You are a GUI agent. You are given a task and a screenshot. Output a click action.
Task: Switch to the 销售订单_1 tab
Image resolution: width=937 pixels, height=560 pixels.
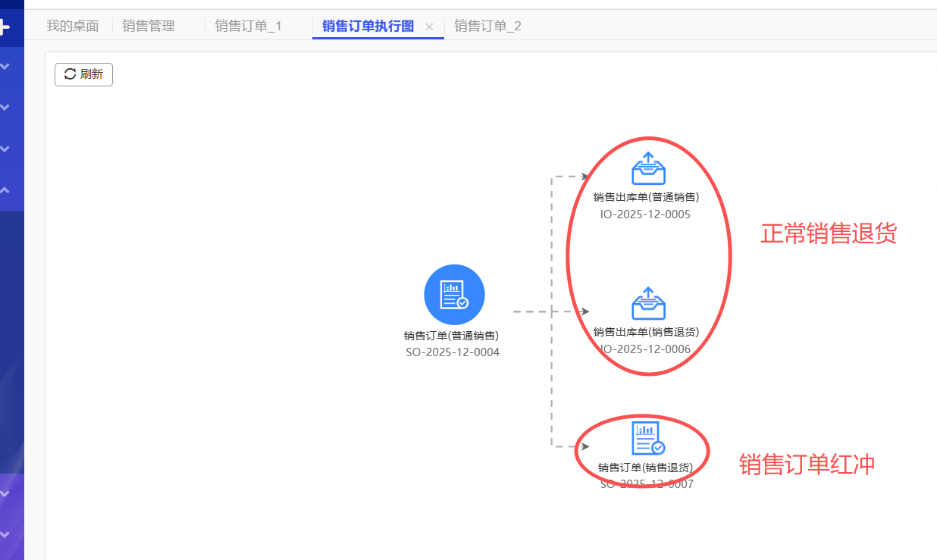click(x=248, y=27)
